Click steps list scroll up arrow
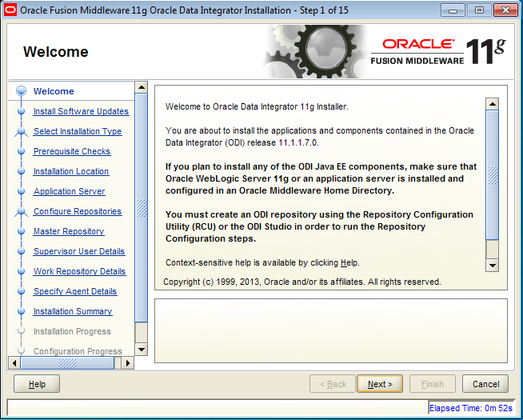 (x=142, y=87)
